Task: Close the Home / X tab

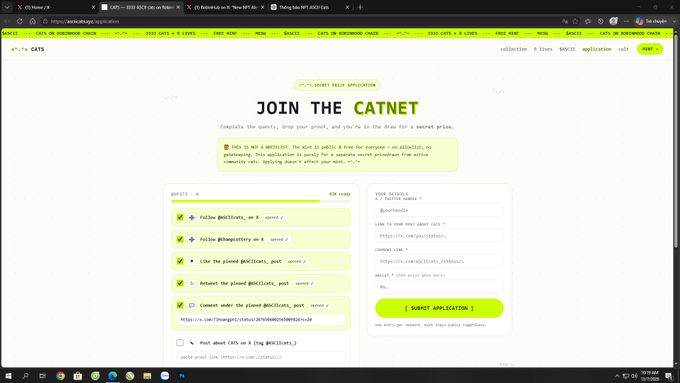Action: [93, 7]
